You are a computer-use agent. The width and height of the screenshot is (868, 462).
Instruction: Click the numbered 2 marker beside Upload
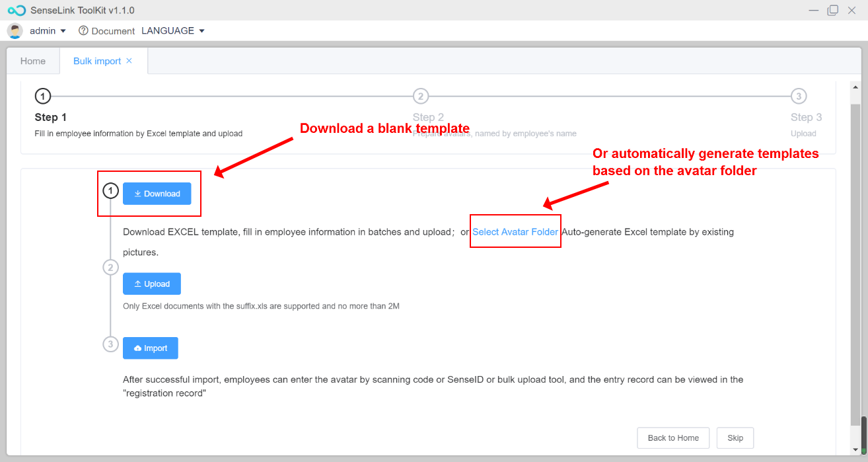pos(110,268)
